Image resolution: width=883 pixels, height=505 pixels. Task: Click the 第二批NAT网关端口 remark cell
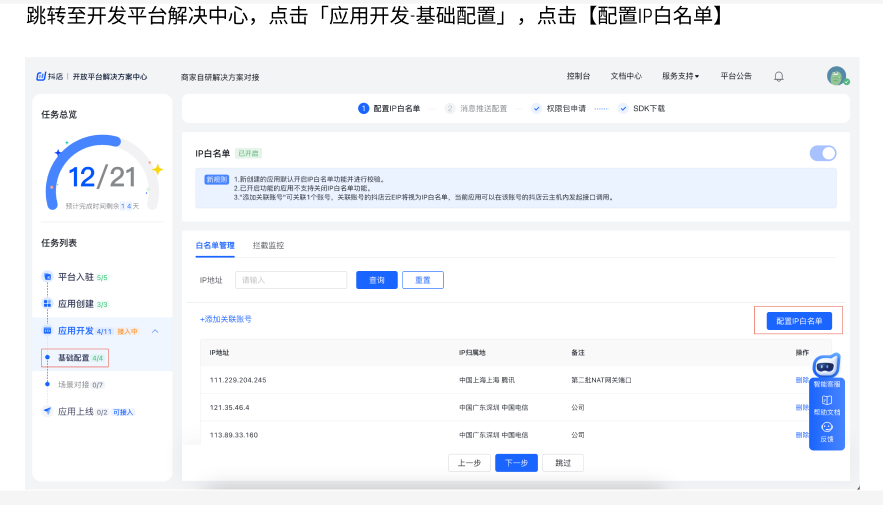tap(601, 380)
